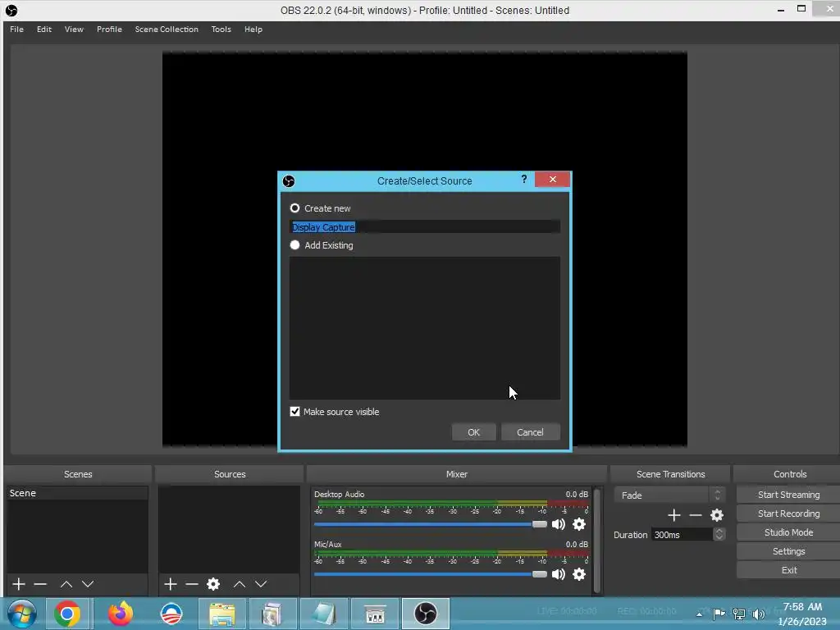The image size is (840, 630).
Task: Click the dialog help question mark
Action: coord(524,179)
